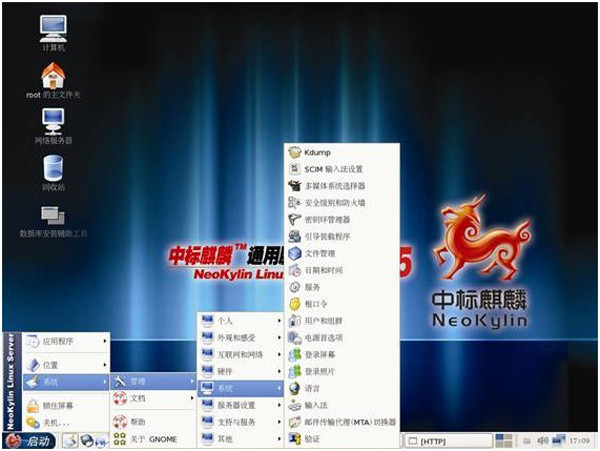Click the 多媒体系统选择器 clapperboard icon
This screenshot has width=600, height=451.
click(x=295, y=186)
